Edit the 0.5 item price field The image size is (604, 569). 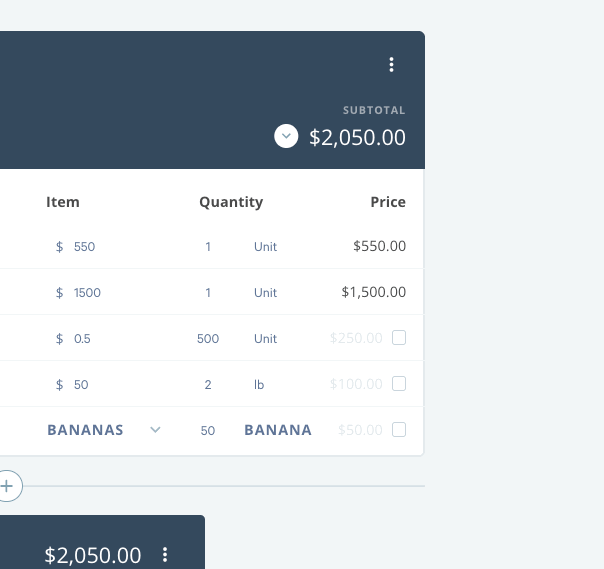[x=82, y=339]
